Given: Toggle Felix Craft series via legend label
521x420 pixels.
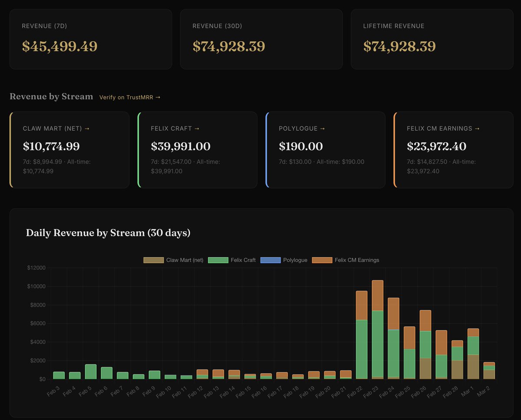Looking at the screenshot, I should click(243, 260).
